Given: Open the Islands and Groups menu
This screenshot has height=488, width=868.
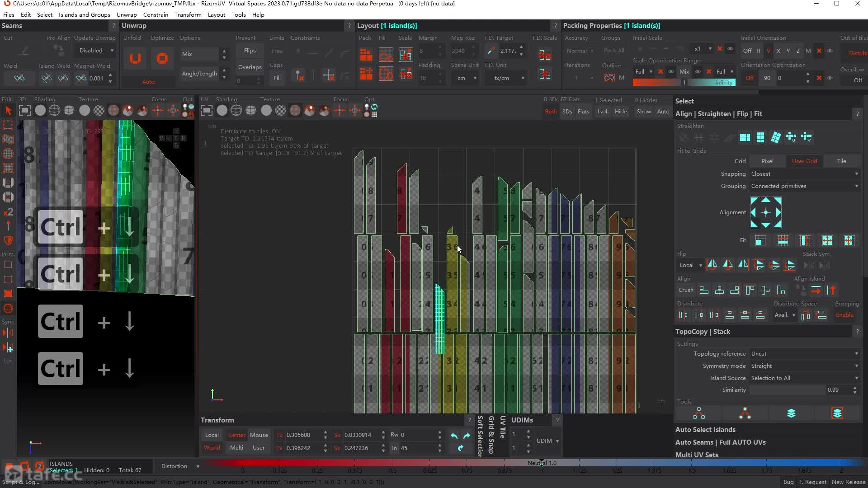Looking at the screenshot, I should pyautogui.click(x=84, y=14).
